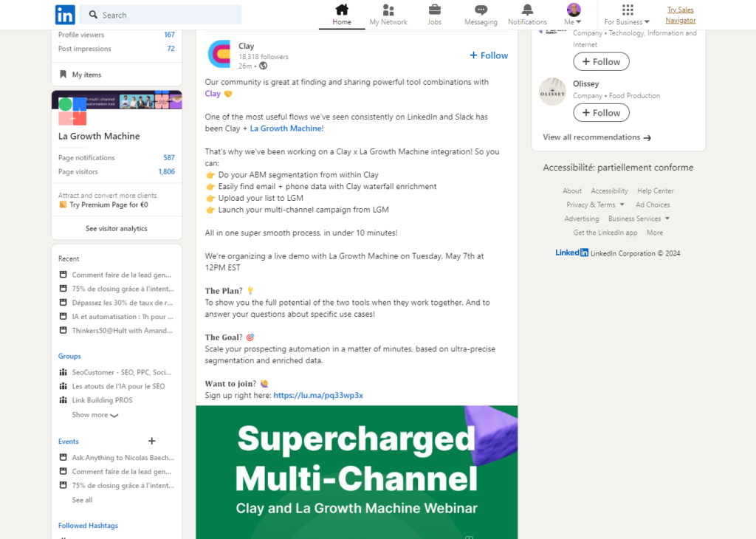Viewport: 756px width, 539px height.
Task: Open the Notifications bell icon
Action: tap(527, 10)
